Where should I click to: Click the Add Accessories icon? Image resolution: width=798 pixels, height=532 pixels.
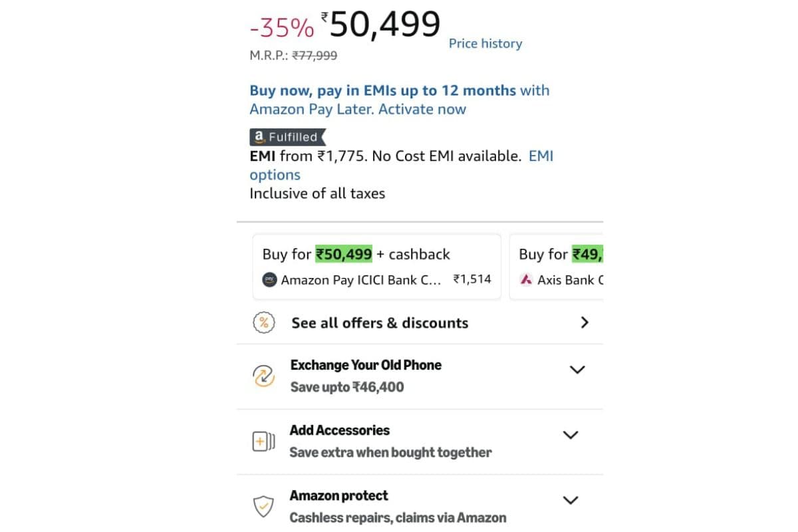point(264,442)
